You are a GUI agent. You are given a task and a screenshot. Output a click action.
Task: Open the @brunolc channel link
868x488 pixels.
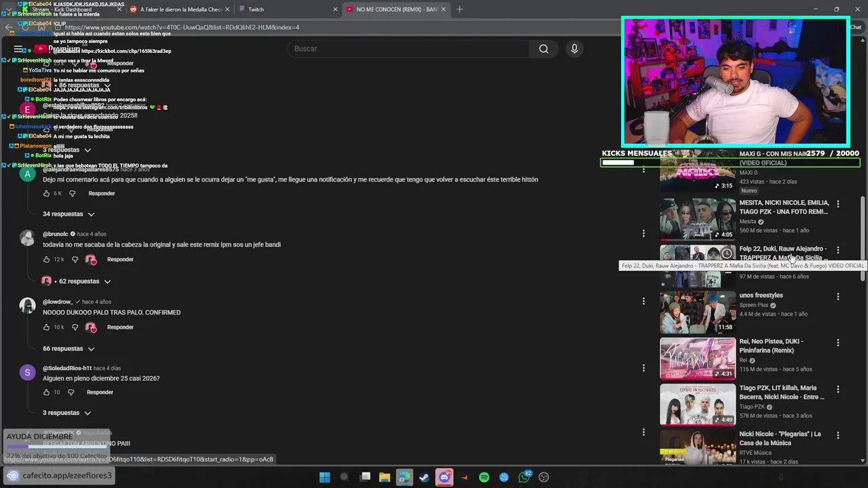tap(55, 235)
